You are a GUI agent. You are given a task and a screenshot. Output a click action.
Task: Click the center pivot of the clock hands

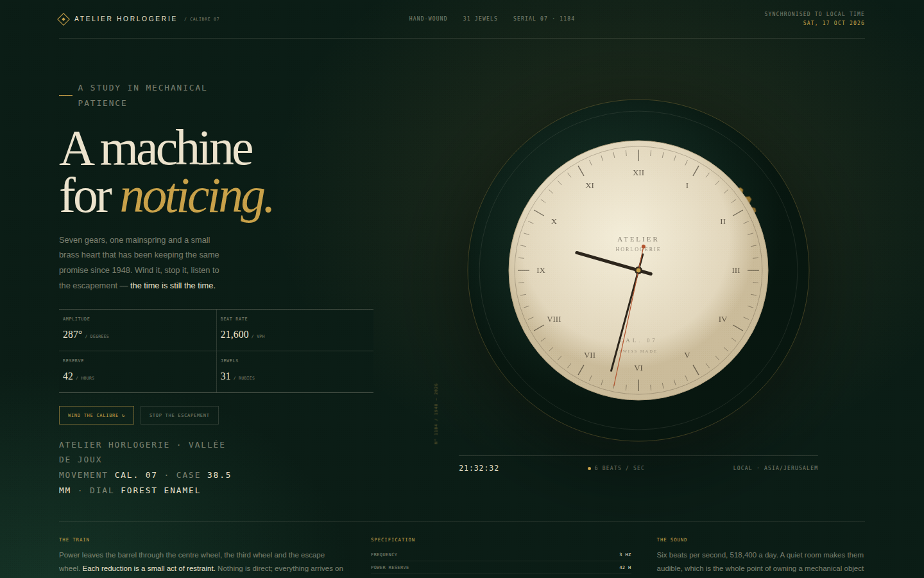click(x=638, y=270)
